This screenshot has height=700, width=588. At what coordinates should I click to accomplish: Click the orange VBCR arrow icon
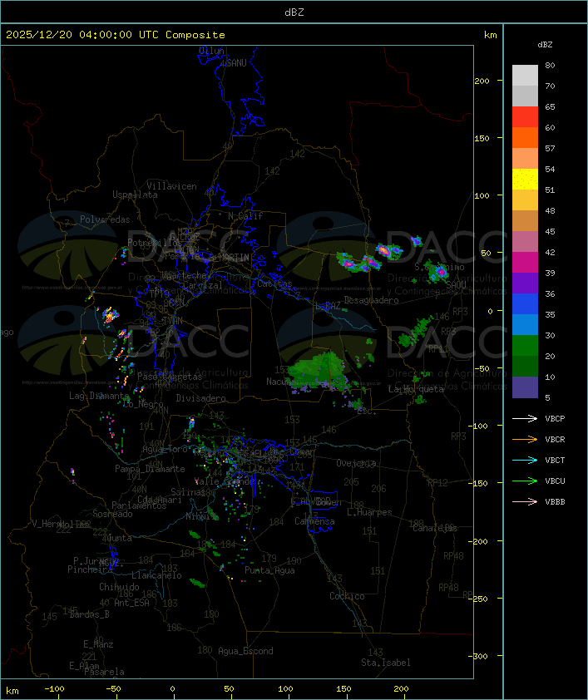[525, 439]
